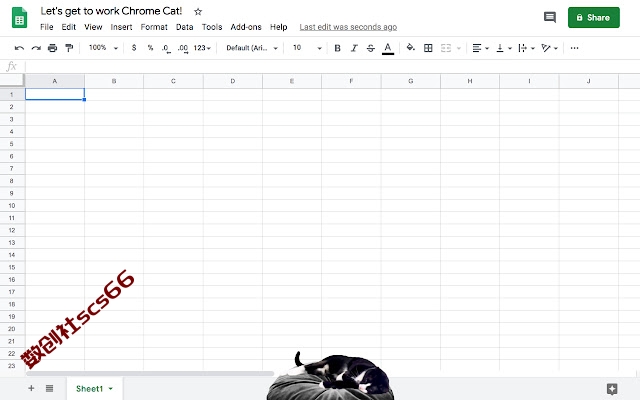Toggle Italic formatting

(x=354, y=48)
